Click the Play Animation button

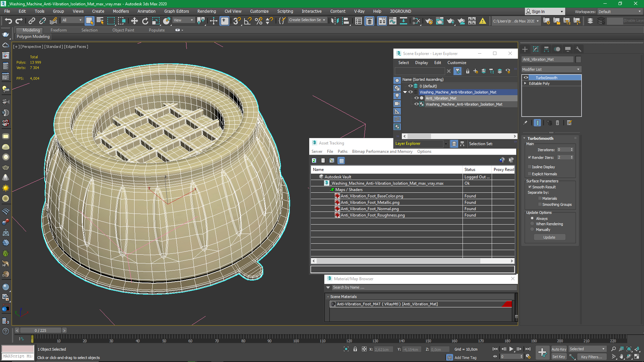coord(511,349)
